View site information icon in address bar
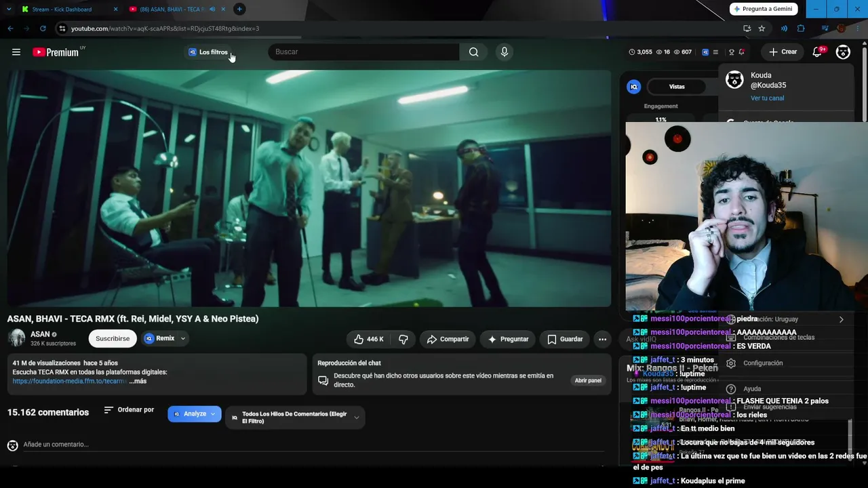Screen dimensions: 868x488 pos(62,28)
